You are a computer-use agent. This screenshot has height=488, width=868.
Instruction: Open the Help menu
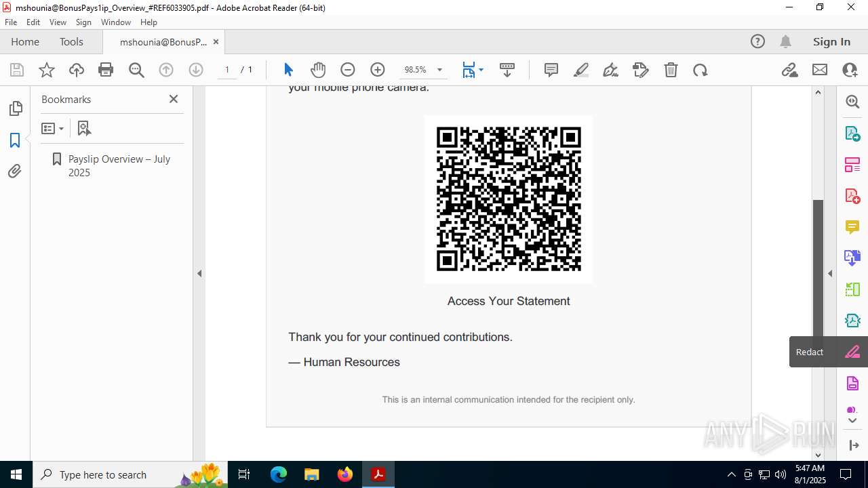click(149, 22)
